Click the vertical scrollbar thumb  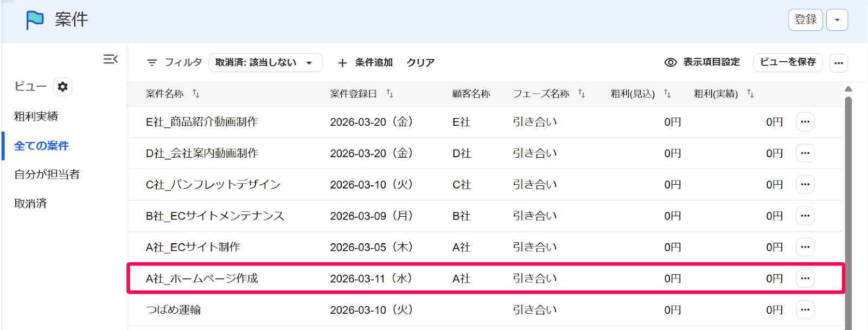point(848,212)
